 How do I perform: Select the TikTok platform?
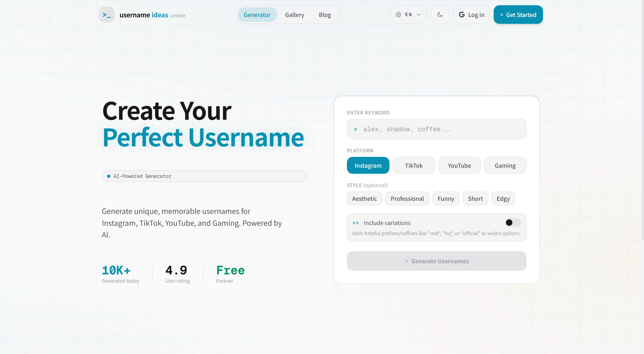pyautogui.click(x=414, y=165)
